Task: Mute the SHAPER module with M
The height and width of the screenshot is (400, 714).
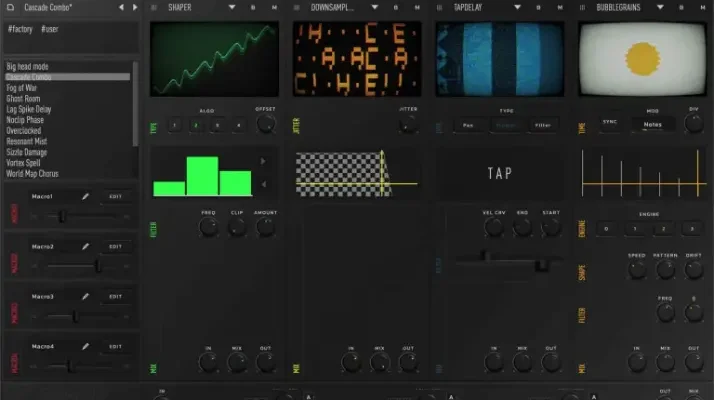Action: pos(274,7)
